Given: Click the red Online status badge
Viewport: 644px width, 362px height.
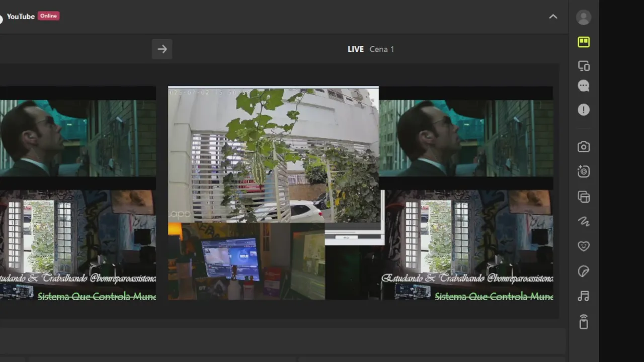Looking at the screenshot, I should pos(49,16).
